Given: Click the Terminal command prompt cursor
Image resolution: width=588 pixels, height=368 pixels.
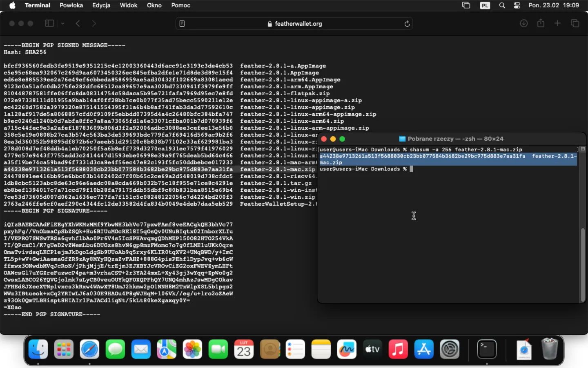Looking at the screenshot, I should [x=412, y=169].
